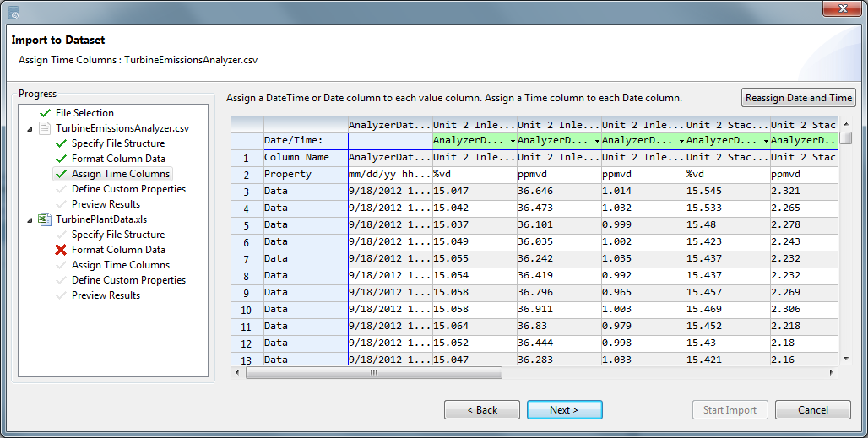The height and width of the screenshot is (438, 868).
Task: Click the grey checkmark beside Preview Results under TurbinePlantData.xls
Action: tap(60, 295)
